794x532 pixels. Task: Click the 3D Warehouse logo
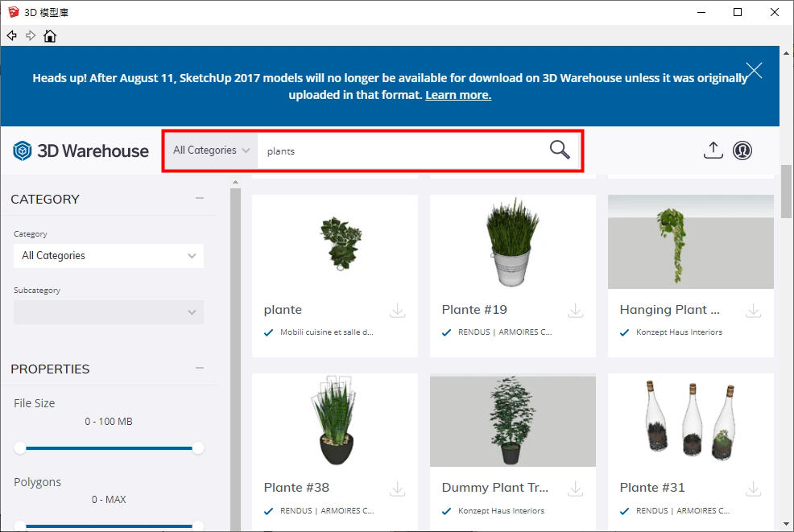[x=81, y=151]
